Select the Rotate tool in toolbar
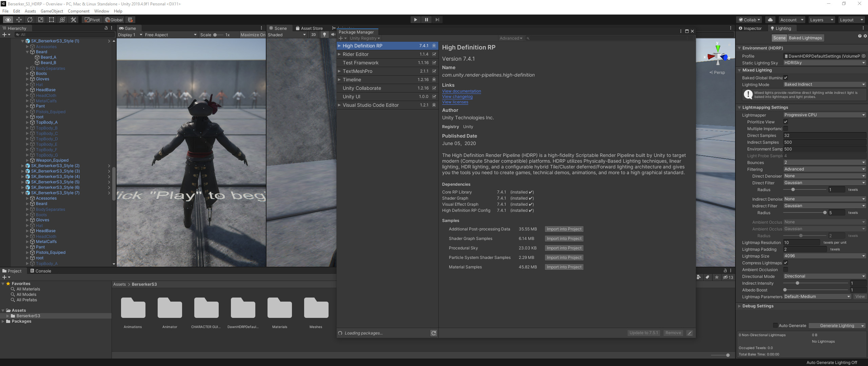The width and height of the screenshot is (868, 366). pos(30,20)
